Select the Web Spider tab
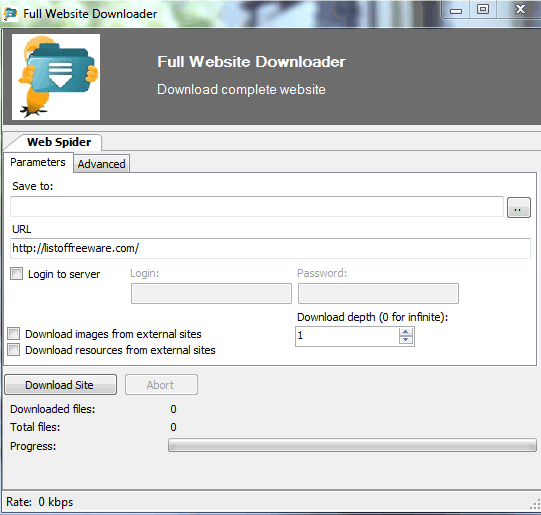 pyautogui.click(x=59, y=142)
